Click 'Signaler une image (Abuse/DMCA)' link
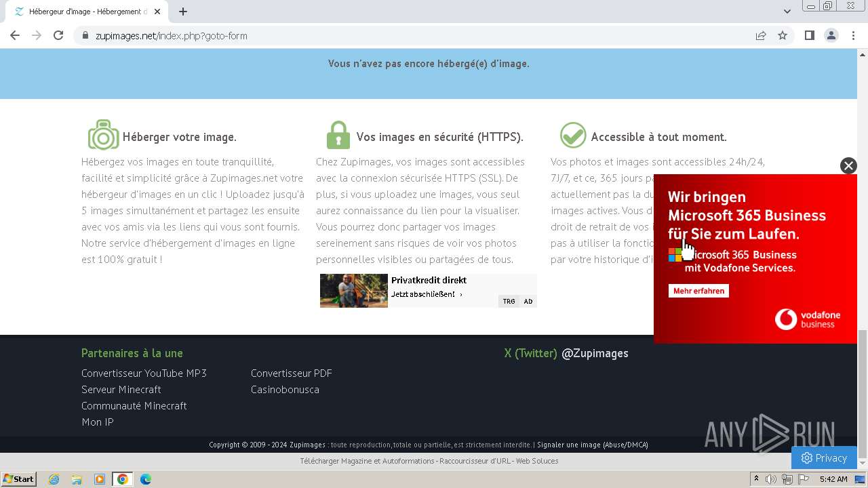The height and width of the screenshot is (488, 868). pyautogui.click(x=593, y=445)
